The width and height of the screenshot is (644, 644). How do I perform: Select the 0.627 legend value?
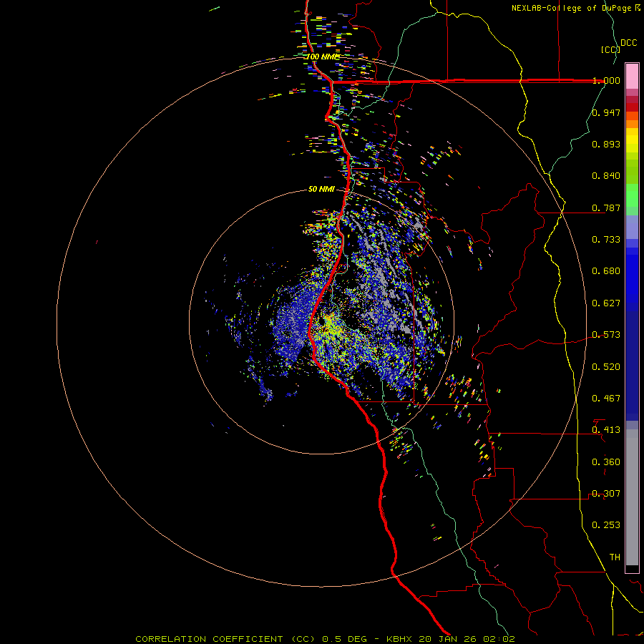[x=606, y=303]
